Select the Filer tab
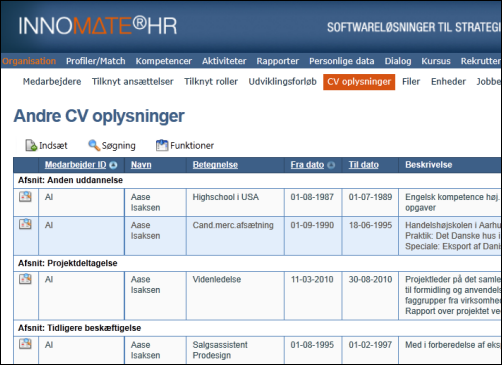Image resolution: width=502 pixels, height=365 pixels. pos(411,82)
